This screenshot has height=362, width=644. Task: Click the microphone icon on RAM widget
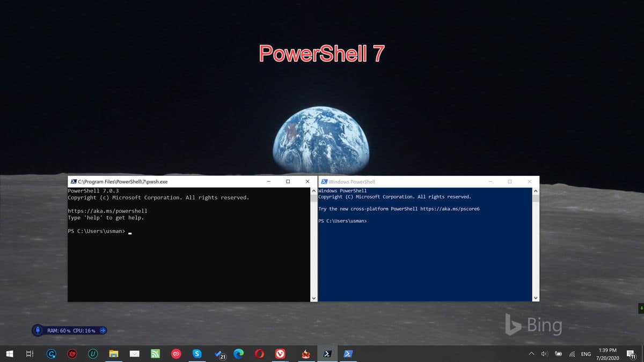point(38,330)
